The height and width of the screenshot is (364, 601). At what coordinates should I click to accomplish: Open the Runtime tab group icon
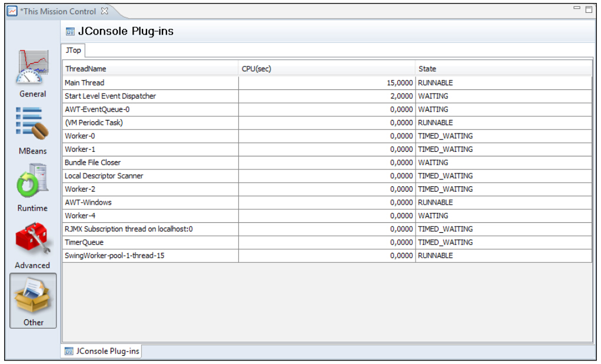(32, 182)
